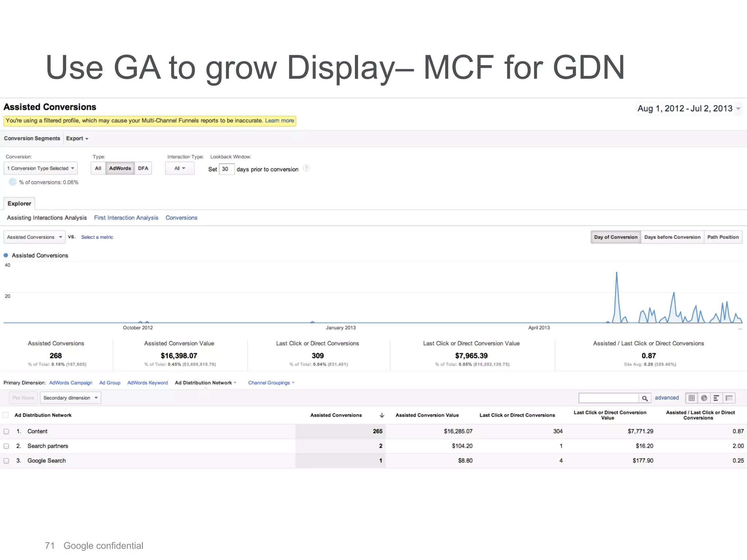
Task: Sort by Last Click or Direct Conversion Value
Action: [610, 415]
